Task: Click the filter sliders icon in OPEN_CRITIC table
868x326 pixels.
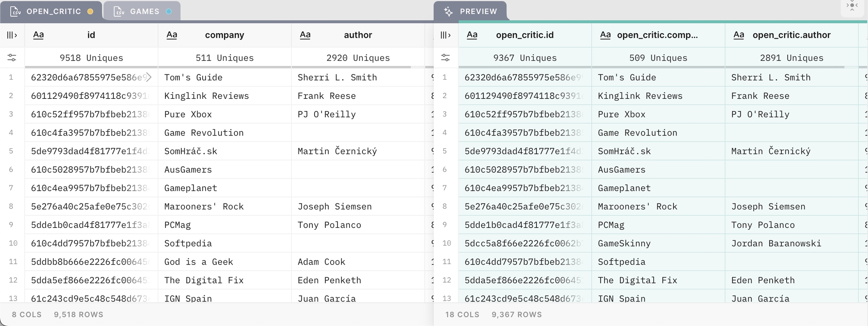Action: click(x=12, y=58)
